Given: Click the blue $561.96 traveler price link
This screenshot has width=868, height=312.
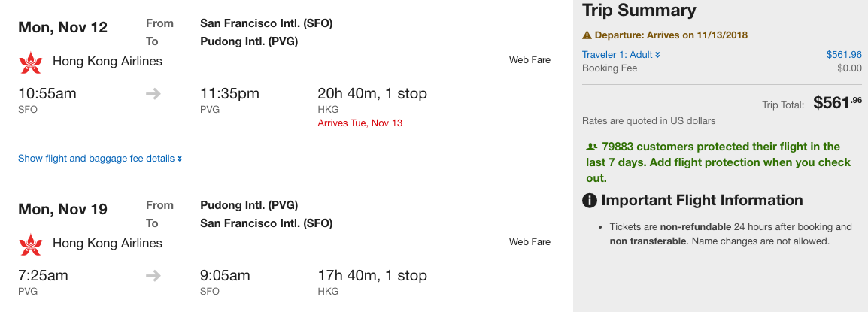Looking at the screenshot, I should click(844, 55).
